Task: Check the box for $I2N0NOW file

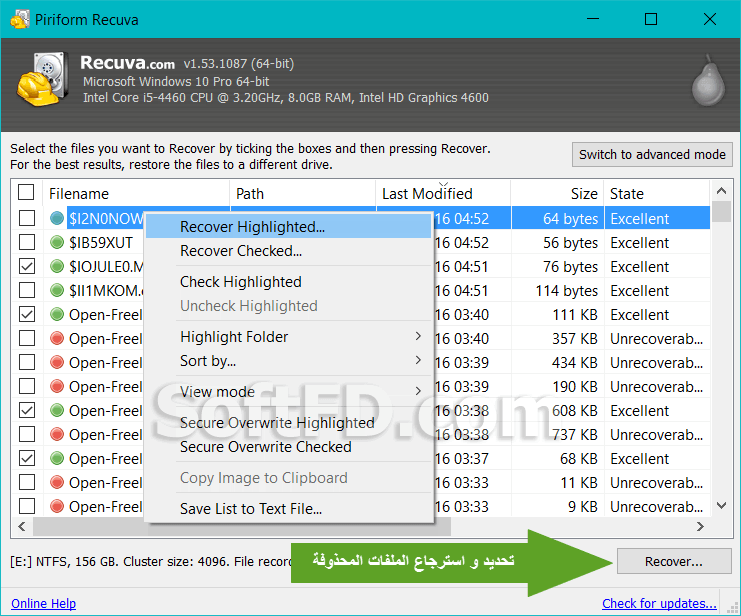Action: coord(27,218)
